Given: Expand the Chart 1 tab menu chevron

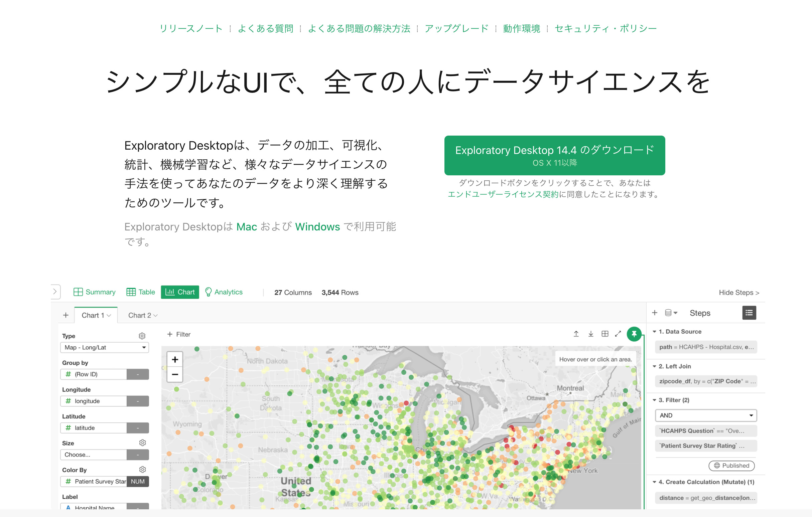Looking at the screenshot, I should coord(109,316).
